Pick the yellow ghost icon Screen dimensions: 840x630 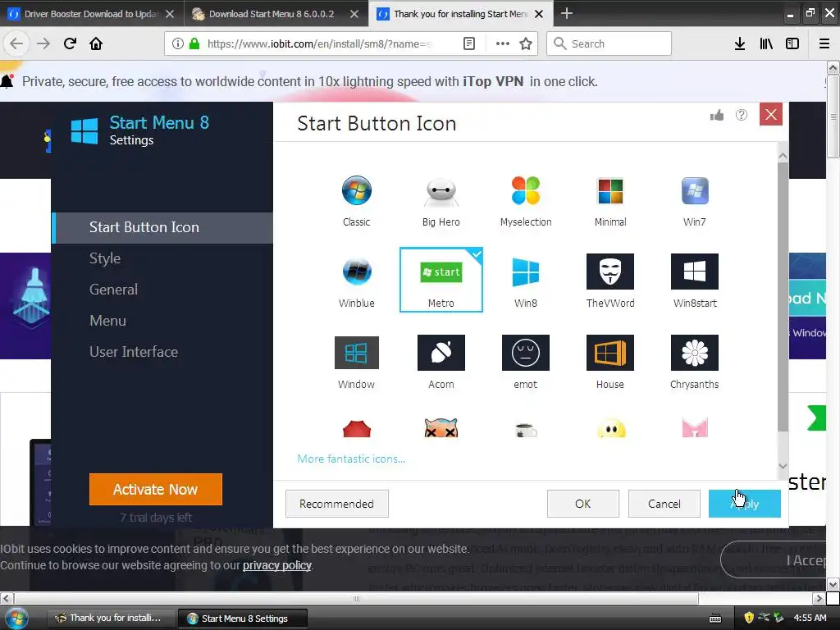(610, 428)
